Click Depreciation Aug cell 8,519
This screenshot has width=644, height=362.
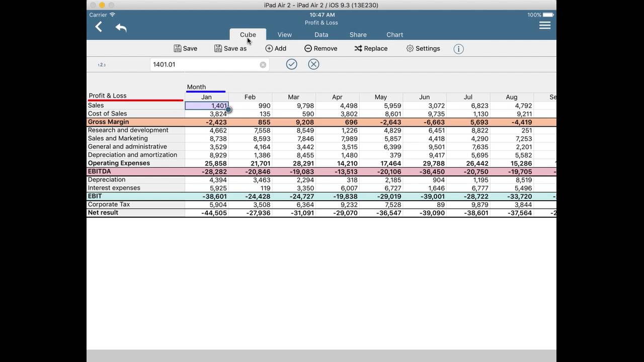pos(512,180)
